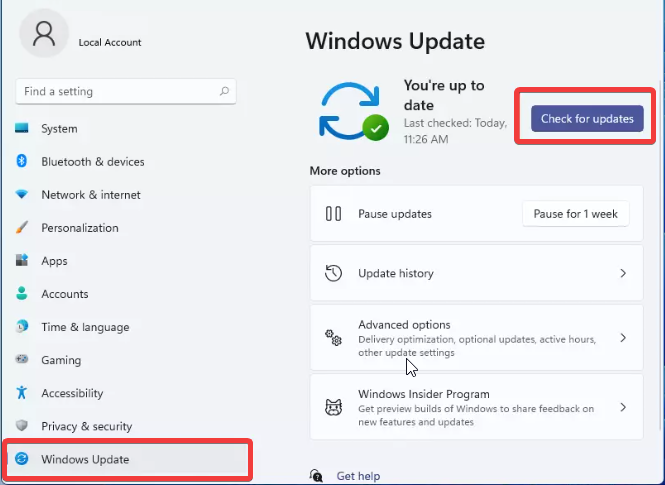The height and width of the screenshot is (485, 665).
Task: Click the Find a setting field
Action: coord(126,91)
